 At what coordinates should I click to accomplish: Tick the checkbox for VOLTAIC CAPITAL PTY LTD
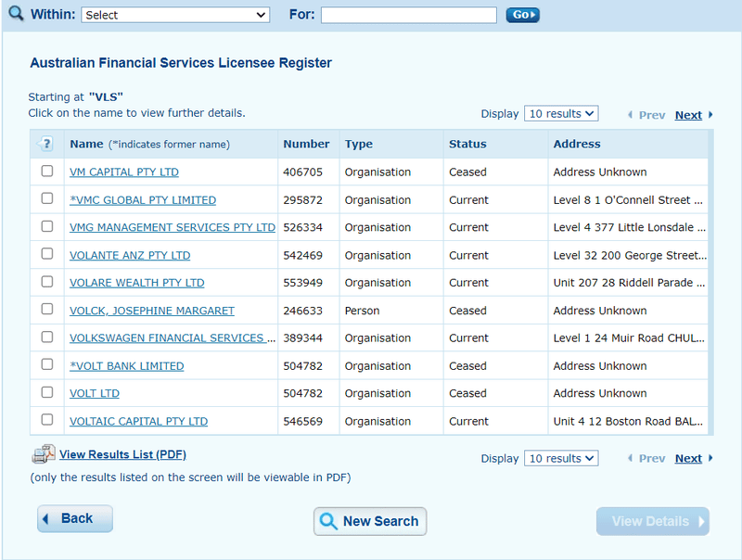47,419
